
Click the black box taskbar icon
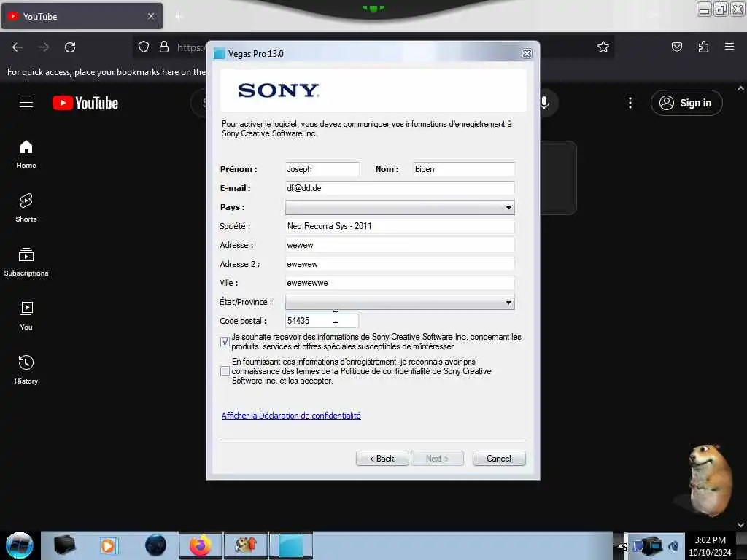(65, 545)
